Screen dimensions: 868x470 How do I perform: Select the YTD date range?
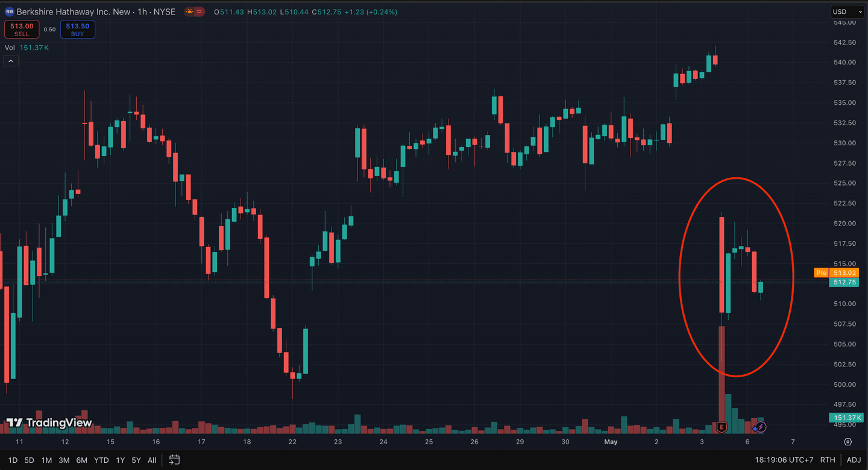tap(101, 459)
